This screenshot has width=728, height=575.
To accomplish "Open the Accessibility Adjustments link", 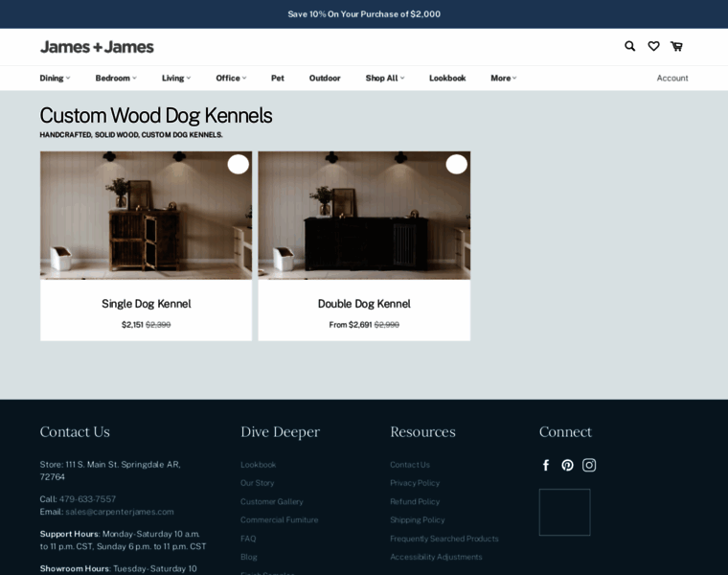I will tap(436, 557).
